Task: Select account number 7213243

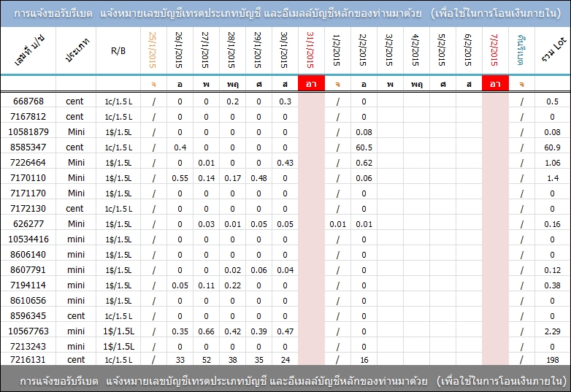Action: (x=28, y=346)
